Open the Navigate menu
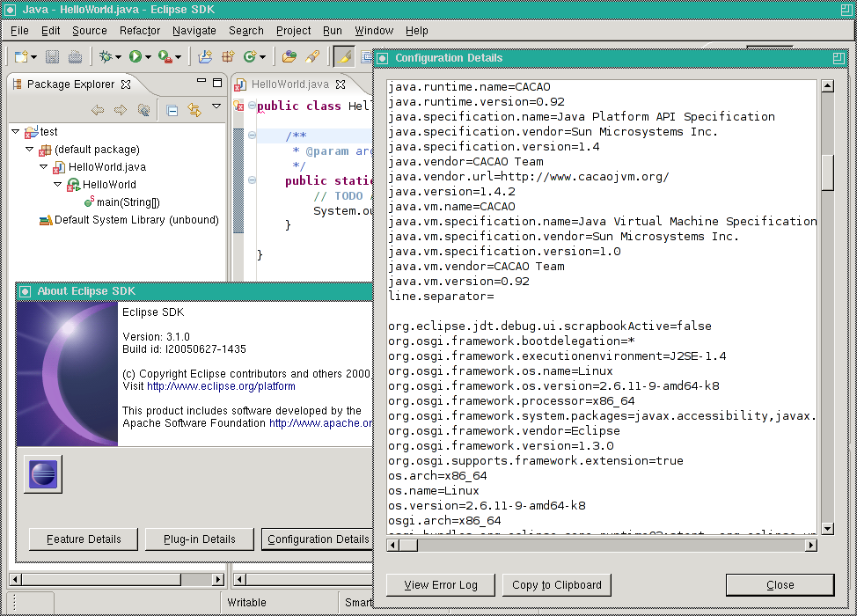 pos(194,31)
